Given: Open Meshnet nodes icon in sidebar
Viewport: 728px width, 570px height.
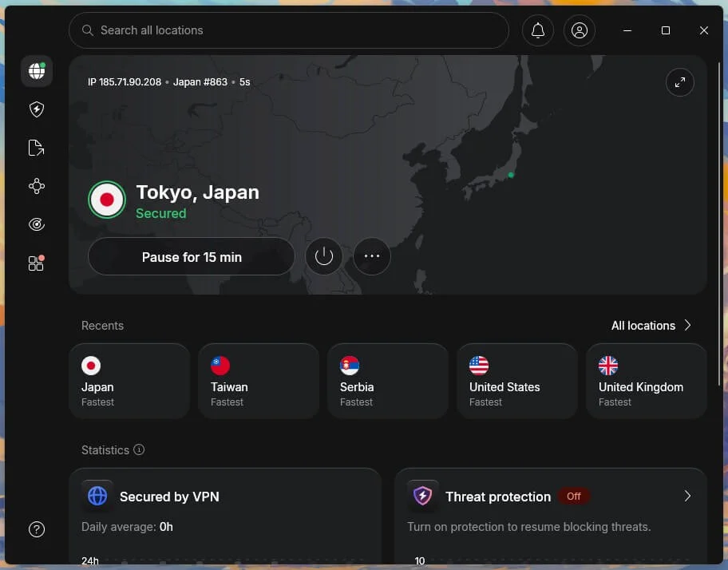Looking at the screenshot, I should 37,186.
